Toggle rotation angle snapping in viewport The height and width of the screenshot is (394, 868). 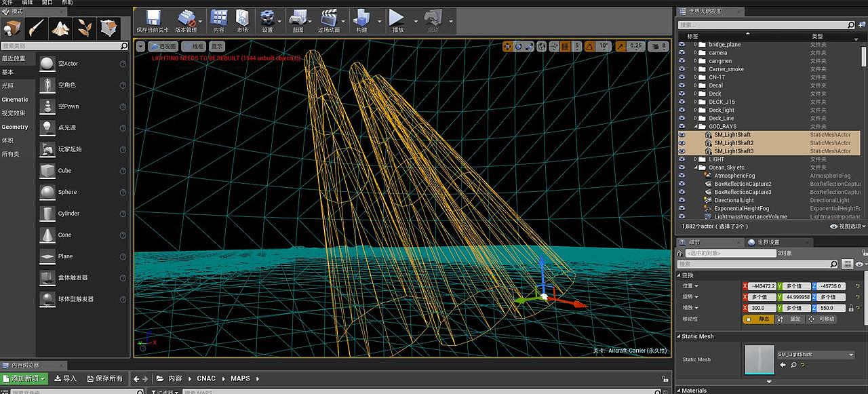pos(589,46)
